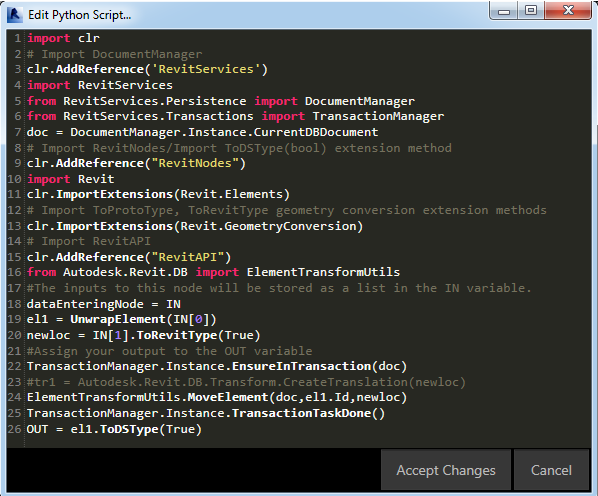Click line number 26 in gutter
Image resolution: width=598 pixels, height=496 pixels.
click(14, 429)
